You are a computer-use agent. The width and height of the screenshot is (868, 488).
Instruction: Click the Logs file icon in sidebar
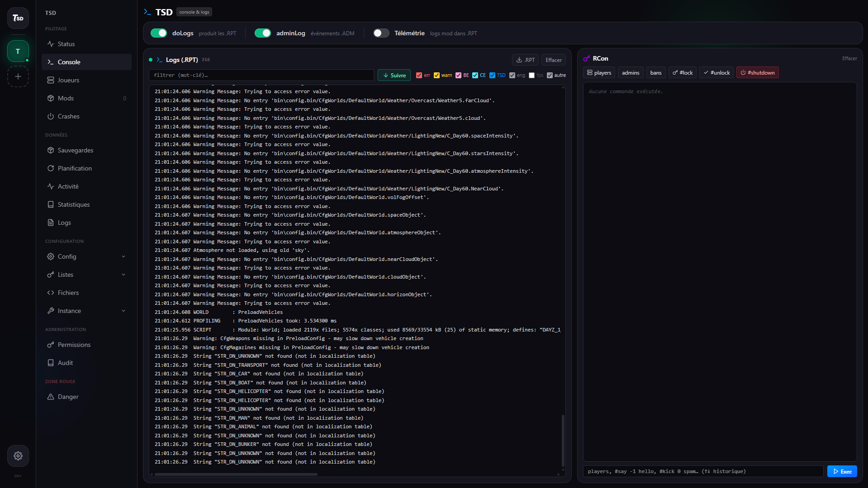coord(51,223)
